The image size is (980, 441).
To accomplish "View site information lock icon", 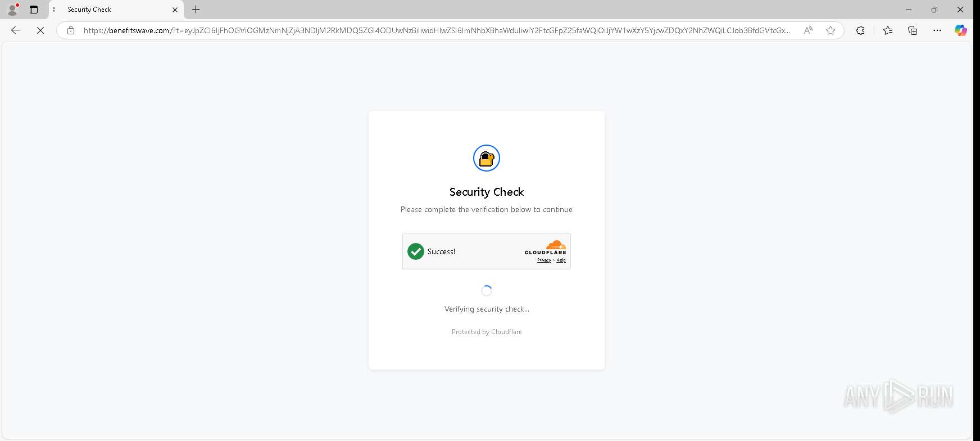I will (x=71, y=30).
